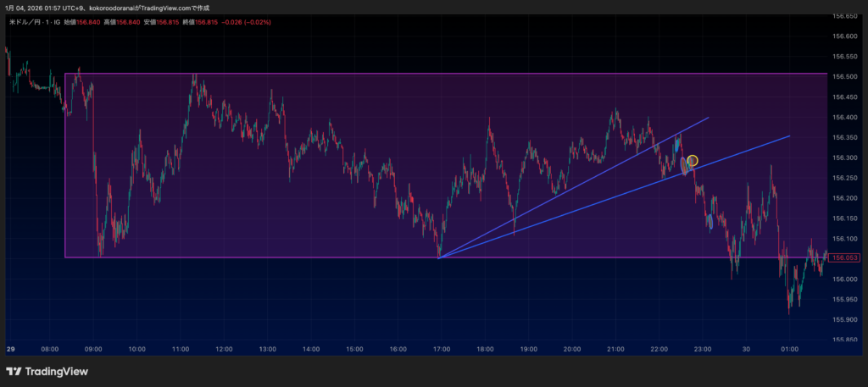
Task: Click the 155.800 price scale label
Action: 845,340
